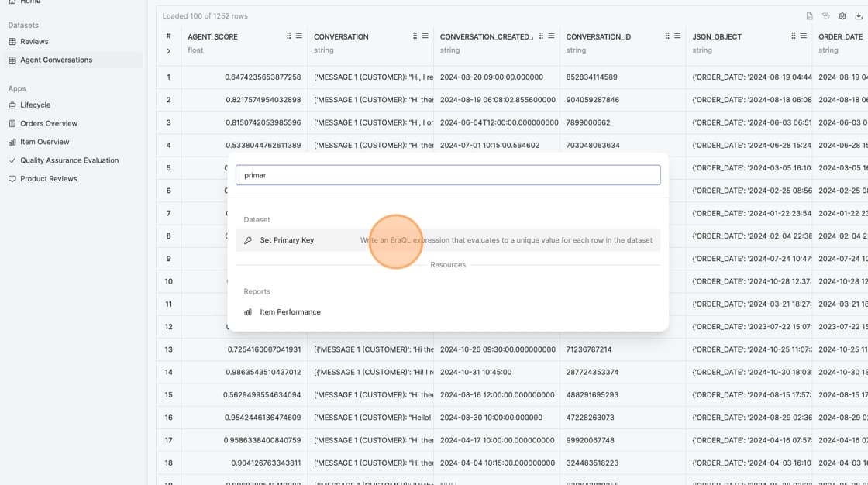Click the download icon in the top toolbar
The width and height of the screenshot is (868, 485).
(859, 16)
